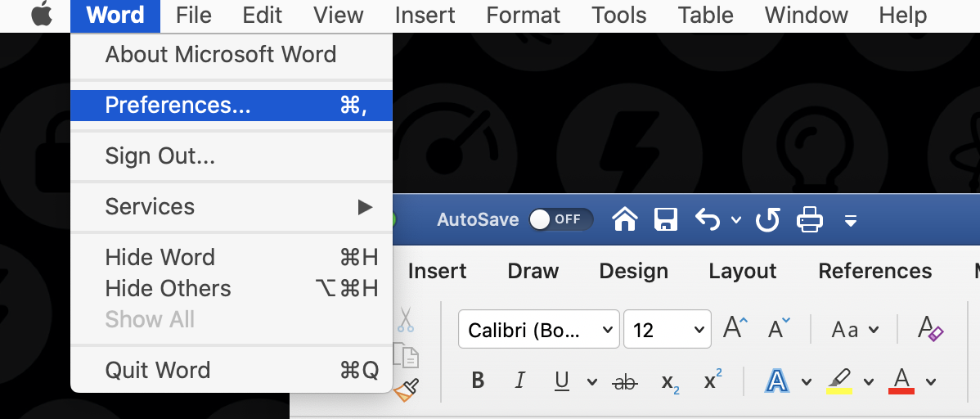
Task: Click the Format Painter brush icon
Action: [x=407, y=391]
